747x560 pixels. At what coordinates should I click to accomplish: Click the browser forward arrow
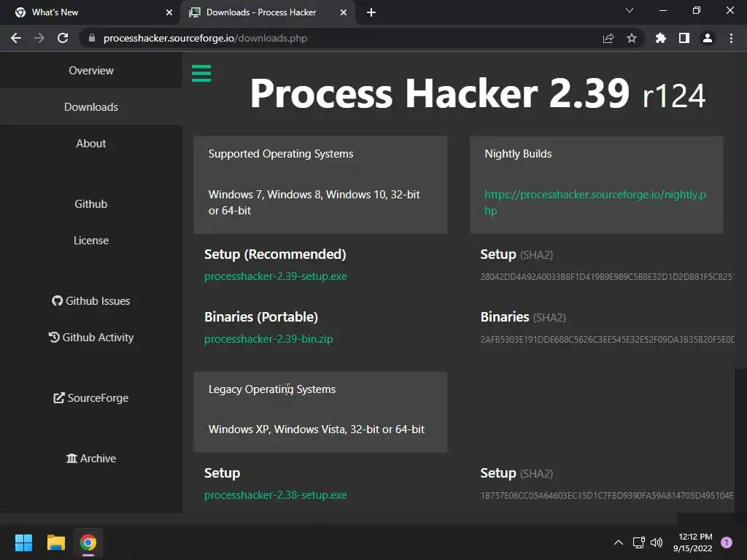tap(39, 38)
